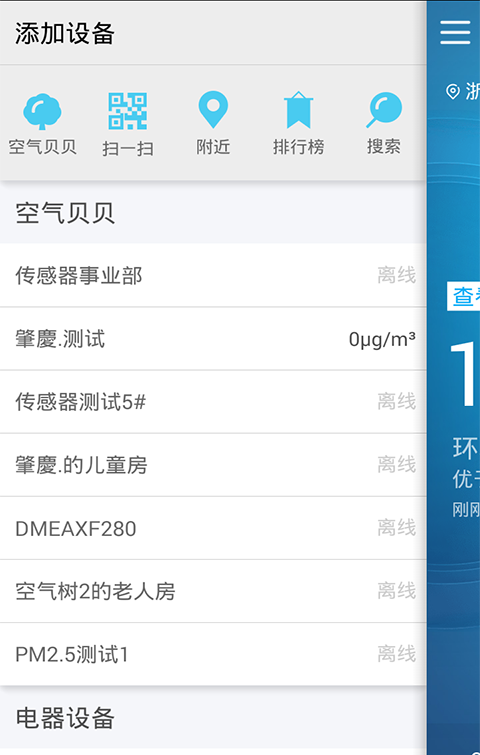Select 空气树2的老人房 device

click(213, 591)
